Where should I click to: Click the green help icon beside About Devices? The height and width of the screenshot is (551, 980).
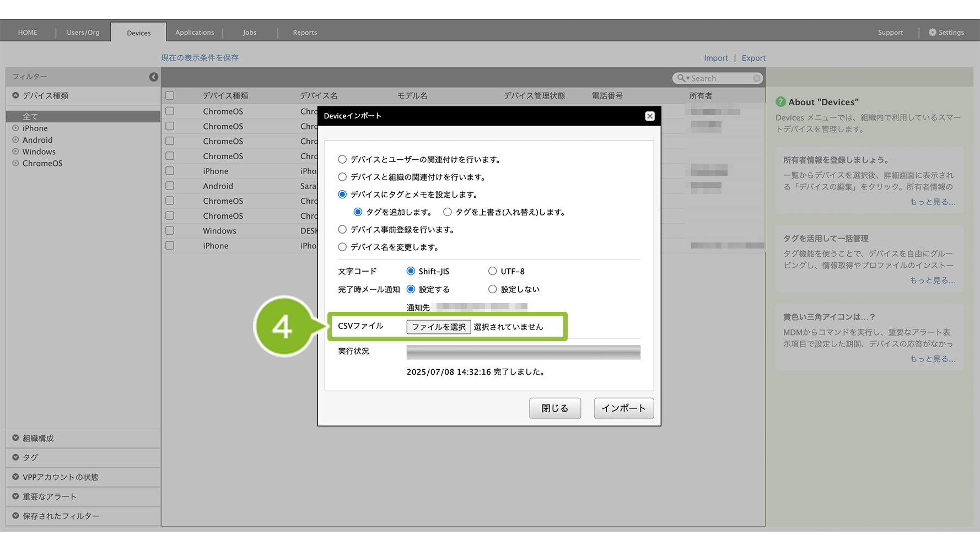click(780, 102)
